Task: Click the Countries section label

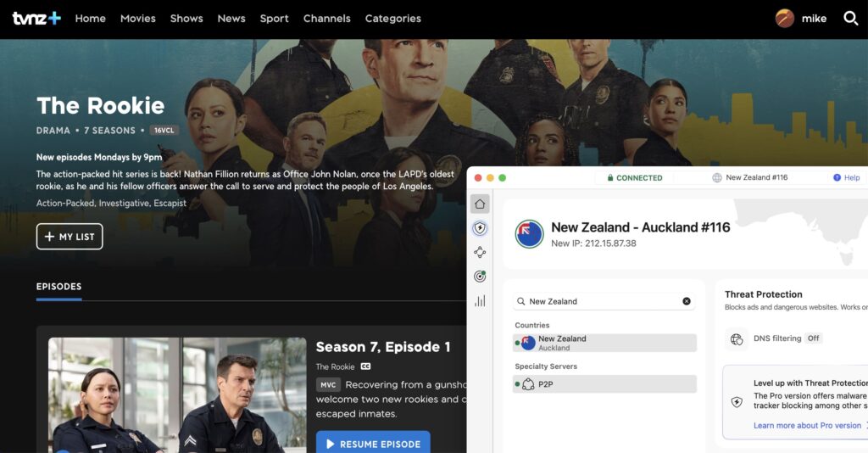Action: pos(532,325)
